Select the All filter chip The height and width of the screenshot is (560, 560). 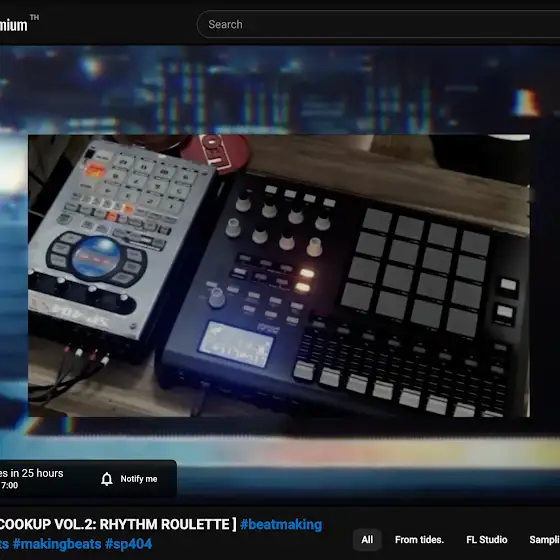click(x=367, y=540)
